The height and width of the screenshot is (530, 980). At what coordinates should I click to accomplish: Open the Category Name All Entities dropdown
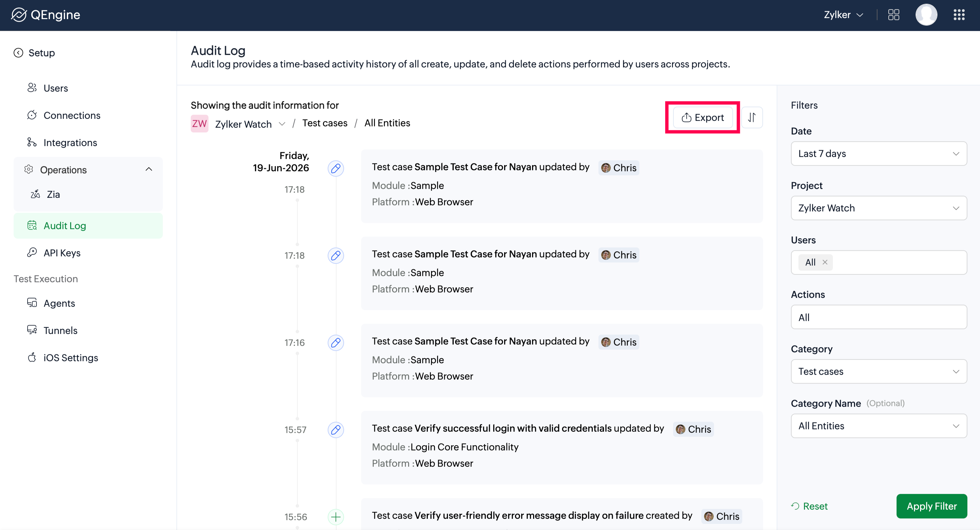click(879, 426)
